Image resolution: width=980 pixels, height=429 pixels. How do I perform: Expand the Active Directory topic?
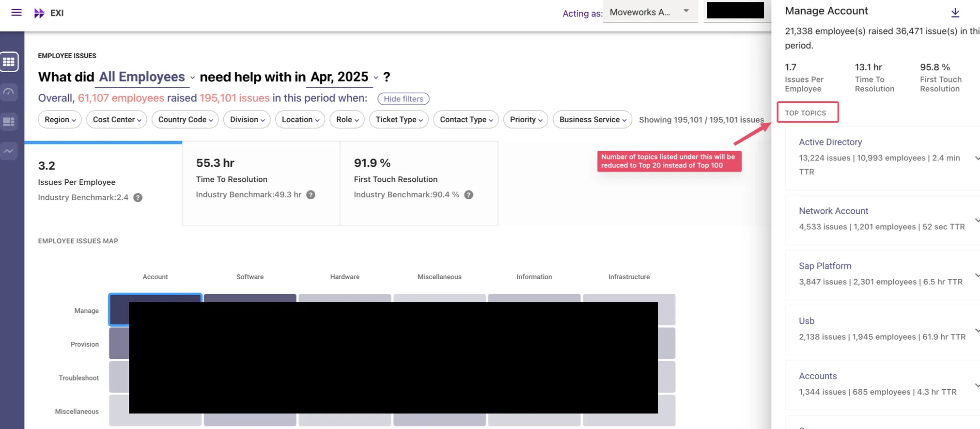[977, 158]
